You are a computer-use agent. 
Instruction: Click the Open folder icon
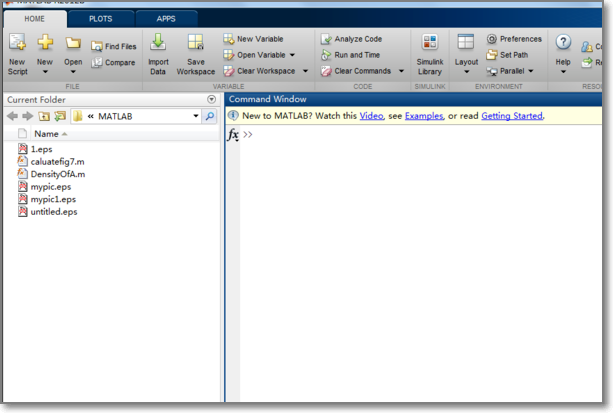click(73, 42)
